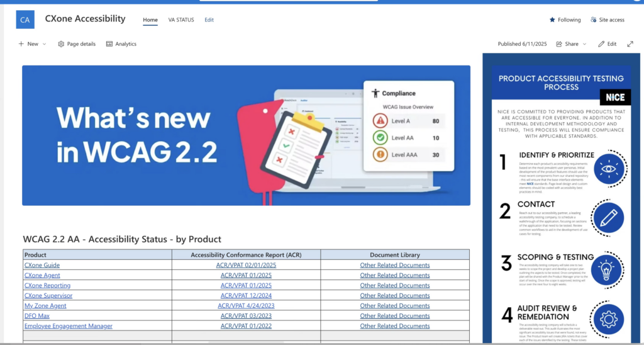The image size is (644, 345).
Task: Open ACR/VPAT 4/24/2023 report link
Action: point(246,305)
